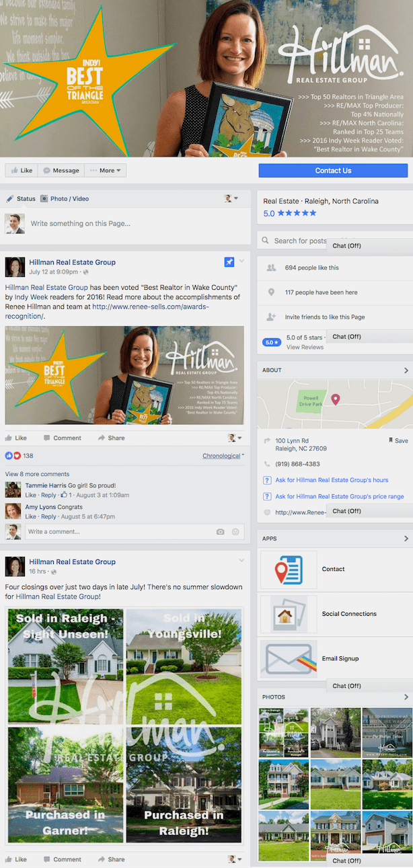
Task: Share the Best Realtor pinned post
Action: tap(111, 438)
